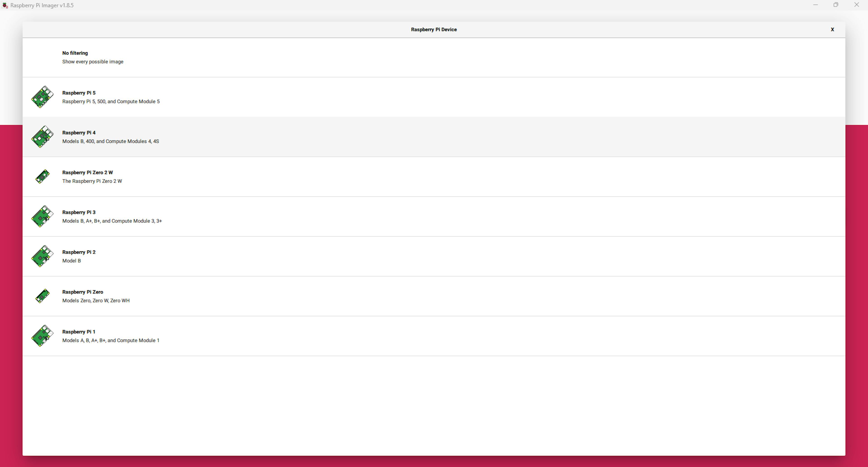Click the Raspberry Pi 5 board icon
The image size is (868, 467).
click(x=42, y=97)
